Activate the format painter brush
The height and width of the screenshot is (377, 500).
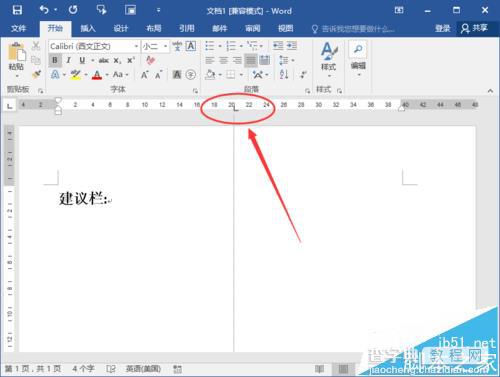click(x=36, y=74)
